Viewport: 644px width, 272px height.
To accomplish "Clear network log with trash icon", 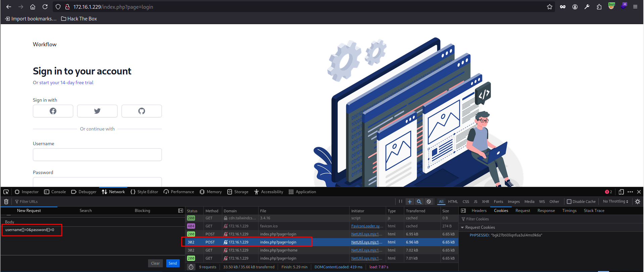I will 6,202.
